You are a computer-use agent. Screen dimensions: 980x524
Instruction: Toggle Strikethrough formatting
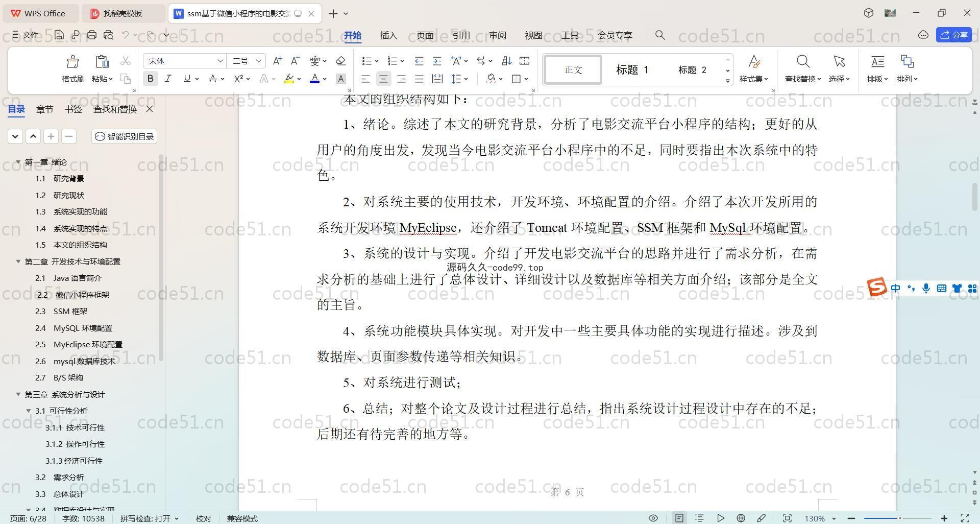click(x=213, y=79)
